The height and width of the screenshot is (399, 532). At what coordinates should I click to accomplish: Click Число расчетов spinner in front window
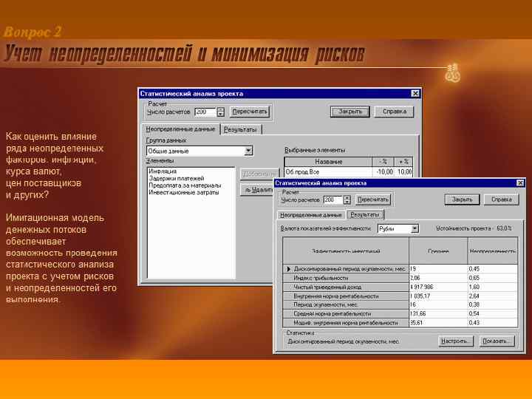(347, 199)
